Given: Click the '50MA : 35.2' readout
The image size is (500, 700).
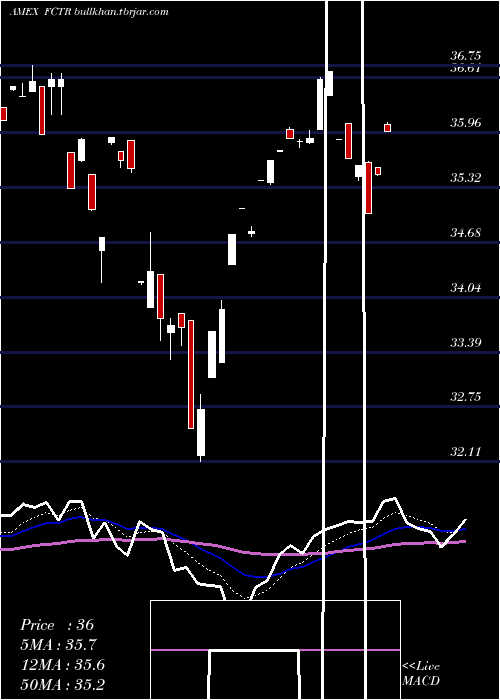Looking at the screenshot, I should [x=63, y=684].
